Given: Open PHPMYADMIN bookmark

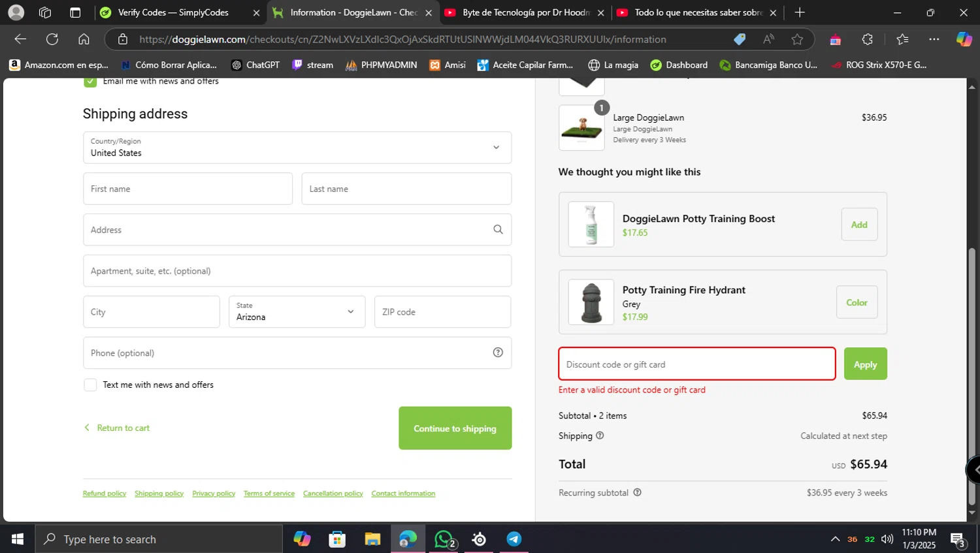Looking at the screenshot, I should (382, 65).
